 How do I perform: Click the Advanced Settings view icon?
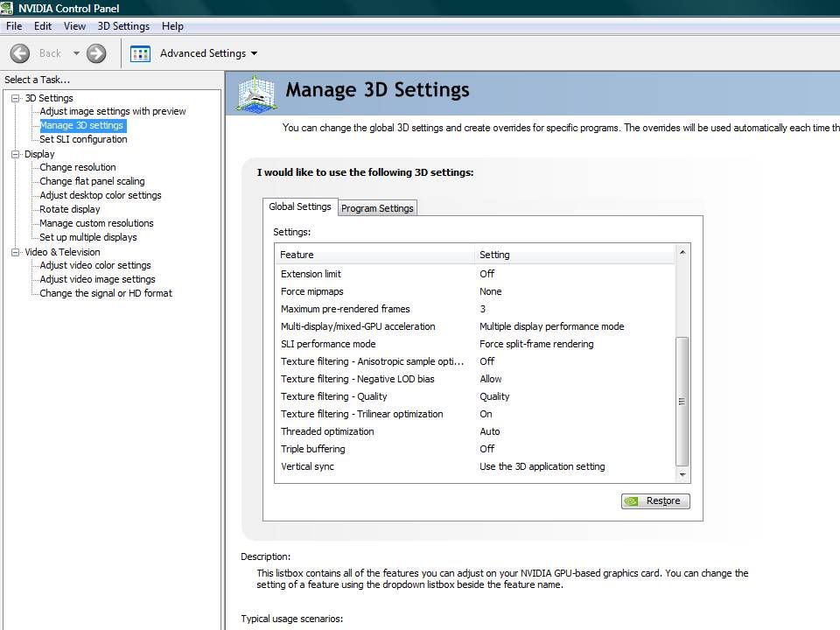coord(140,53)
